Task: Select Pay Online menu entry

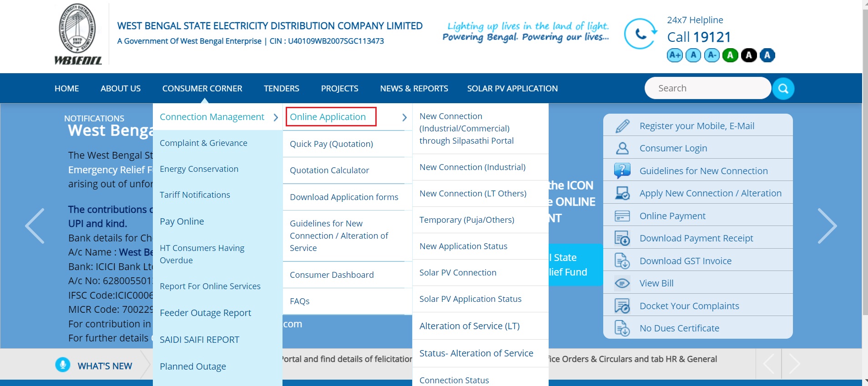Action: [x=182, y=221]
